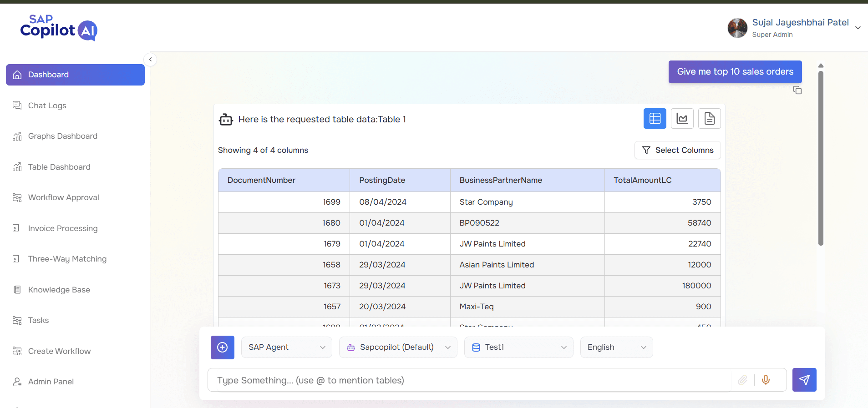Open the Dashboard sidebar item
The height and width of the screenshot is (408, 868).
click(75, 75)
